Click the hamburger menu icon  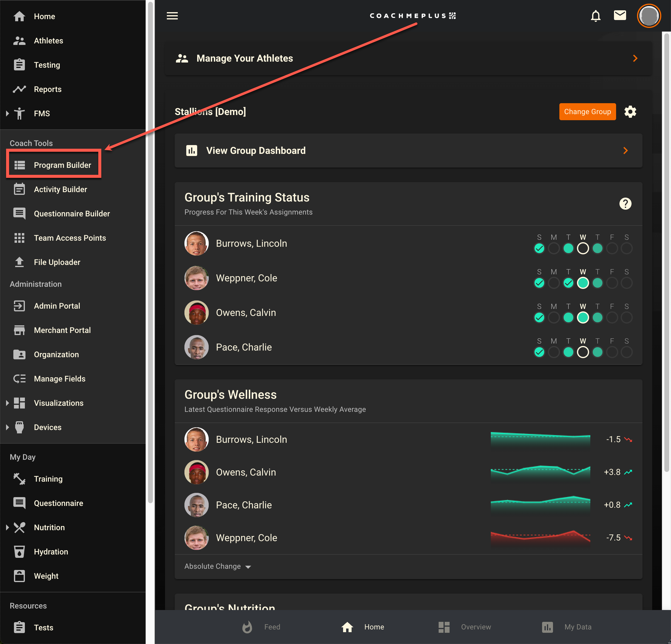[172, 16]
